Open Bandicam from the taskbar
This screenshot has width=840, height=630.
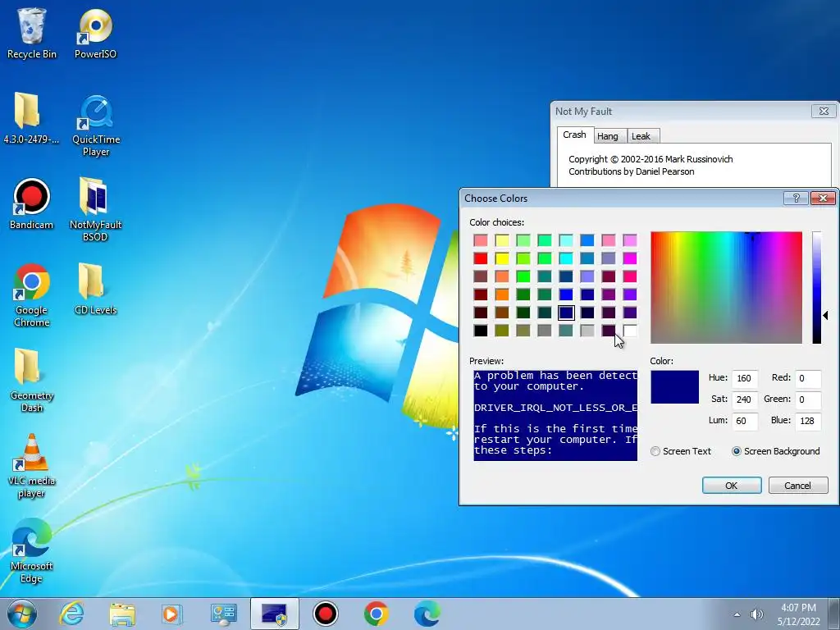325,614
